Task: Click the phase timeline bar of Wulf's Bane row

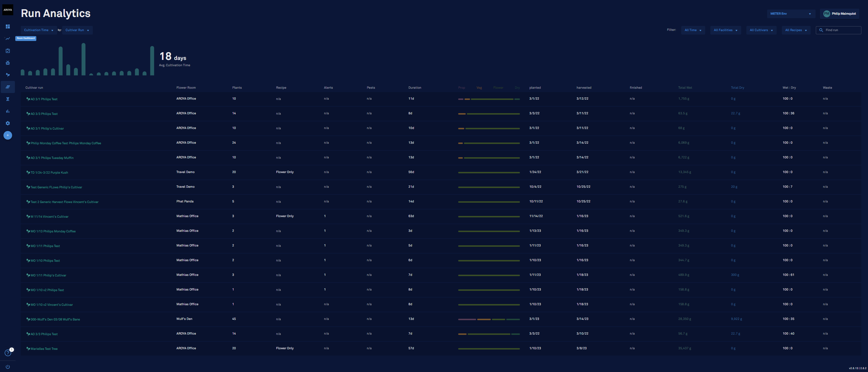Action: [489, 320]
